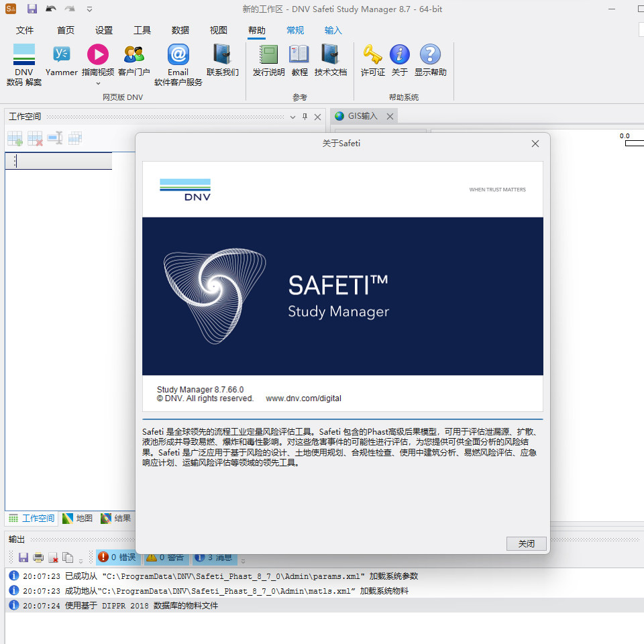This screenshot has height=644, width=644.
Task: Switch to the 结果 bottom tab
Action: pyautogui.click(x=116, y=519)
